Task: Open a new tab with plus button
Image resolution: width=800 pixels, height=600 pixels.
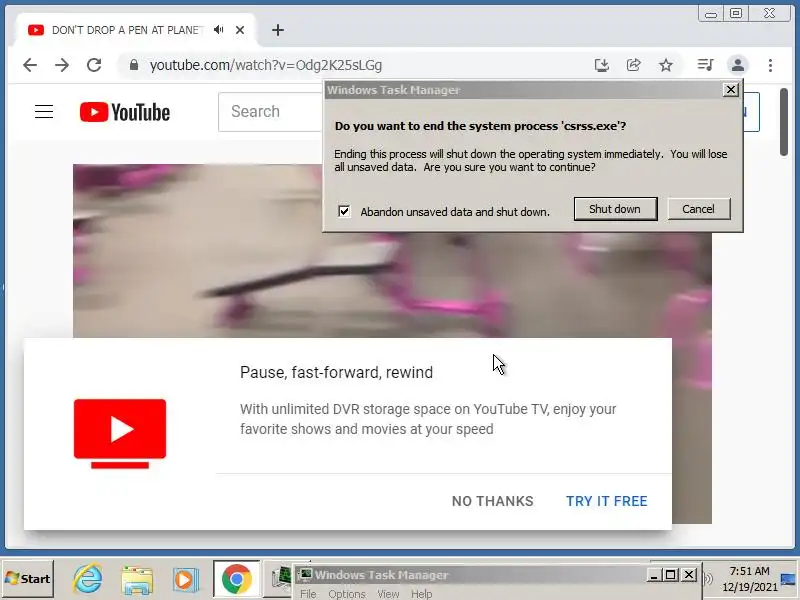Action: [x=278, y=30]
